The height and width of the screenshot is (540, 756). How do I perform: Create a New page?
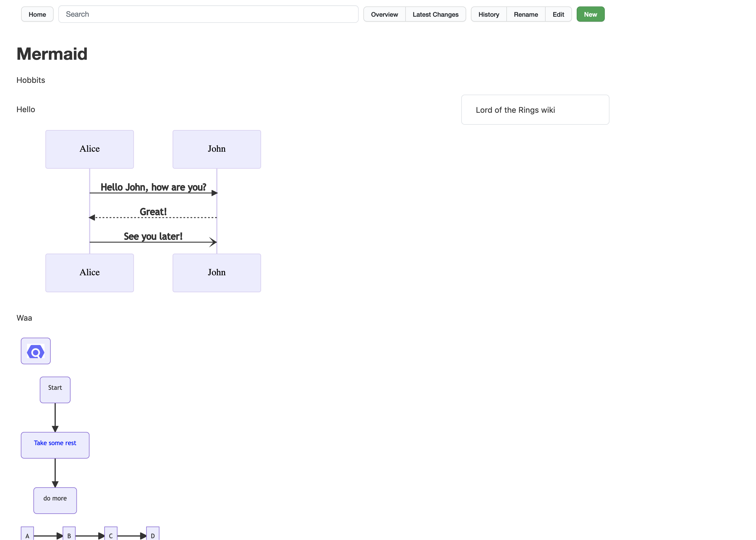click(x=591, y=14)
